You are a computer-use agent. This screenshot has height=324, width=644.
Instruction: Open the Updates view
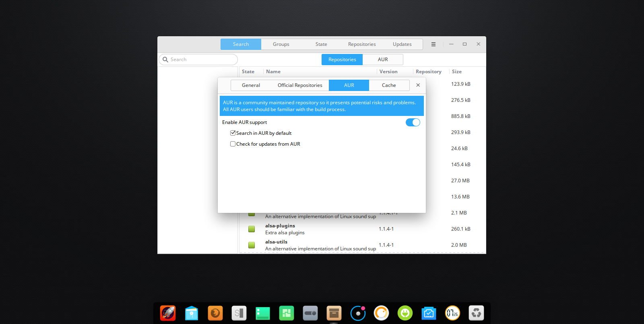coord(402,44)
